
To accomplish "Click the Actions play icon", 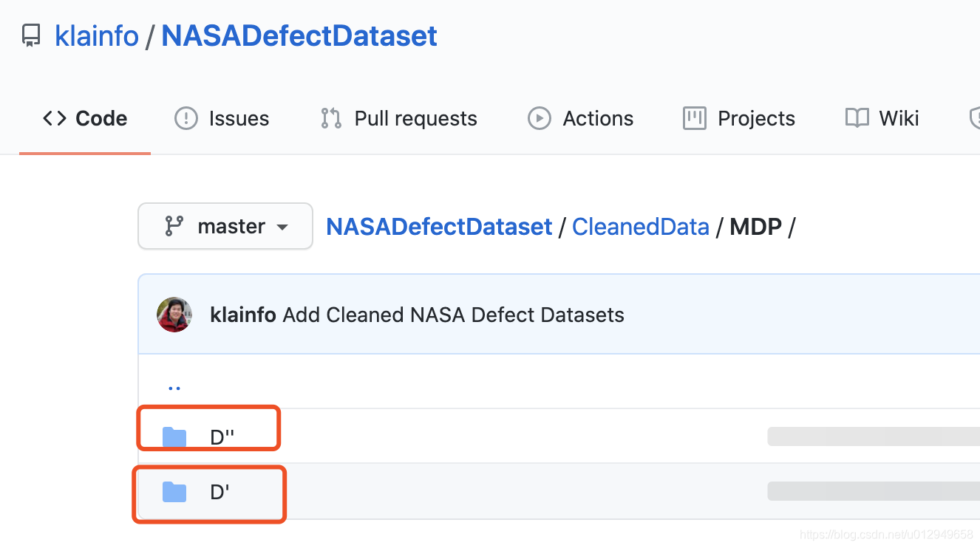I will coord(539,118).
